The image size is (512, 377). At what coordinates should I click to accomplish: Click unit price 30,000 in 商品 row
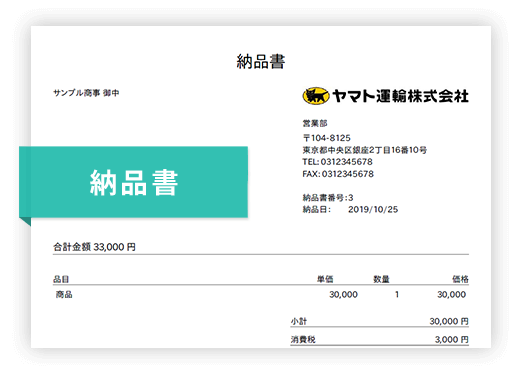tap(343, 294)
